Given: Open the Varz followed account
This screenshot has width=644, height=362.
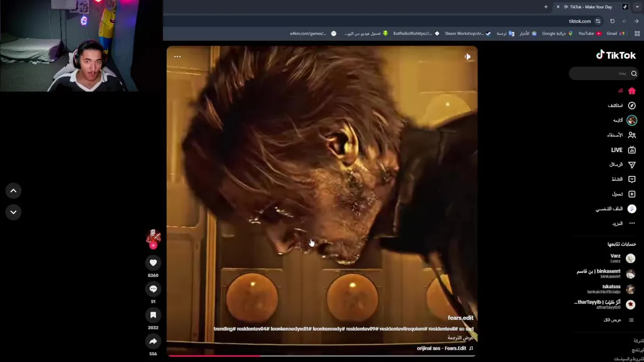Looking at the screenshot, I should pyautogui.click(x=622, y=258).
